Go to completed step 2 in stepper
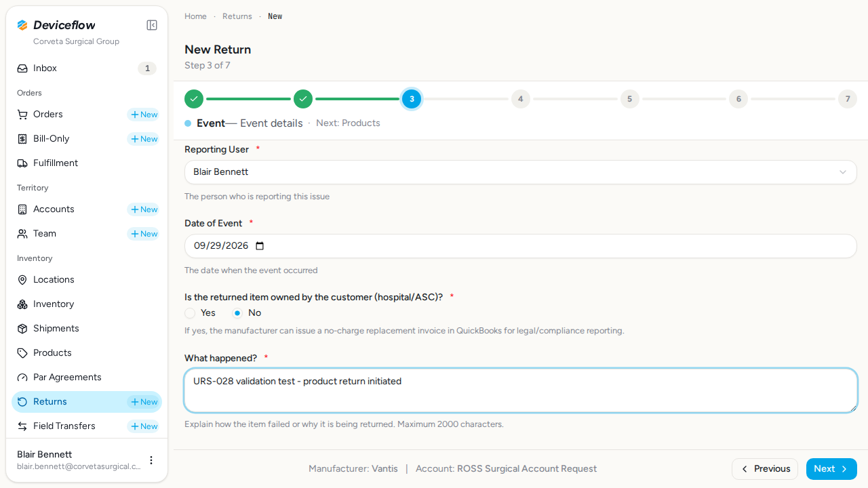The image size is (868, 488). 303,99
